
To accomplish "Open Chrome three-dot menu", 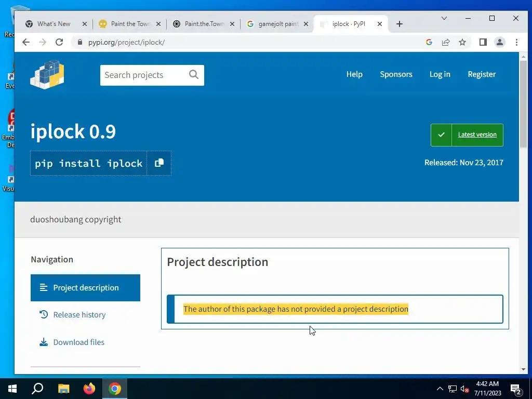I will pos(516,42).
